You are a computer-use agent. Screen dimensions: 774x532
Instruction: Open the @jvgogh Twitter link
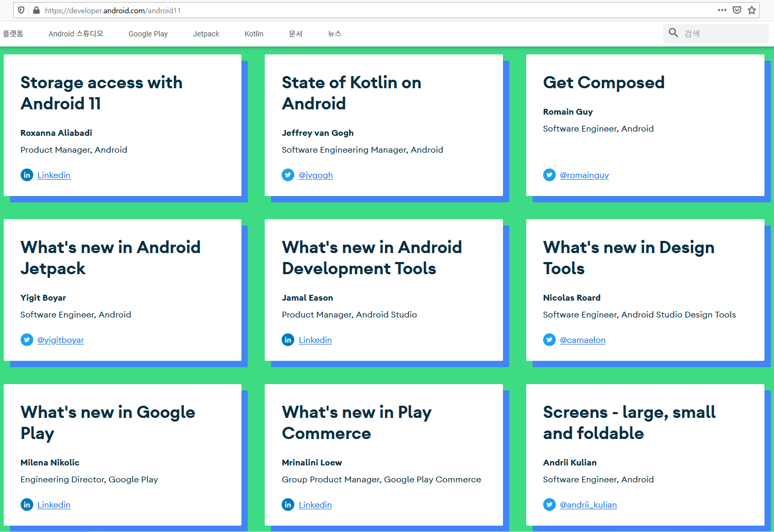pos(315,175)
